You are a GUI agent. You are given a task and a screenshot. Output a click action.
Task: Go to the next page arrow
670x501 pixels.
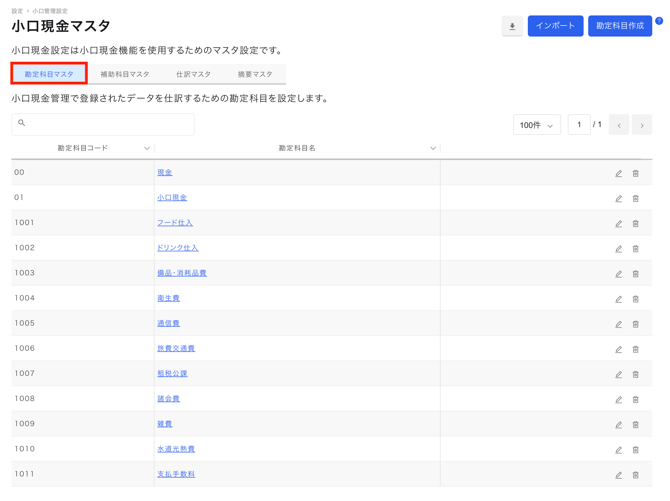point(642,125)
